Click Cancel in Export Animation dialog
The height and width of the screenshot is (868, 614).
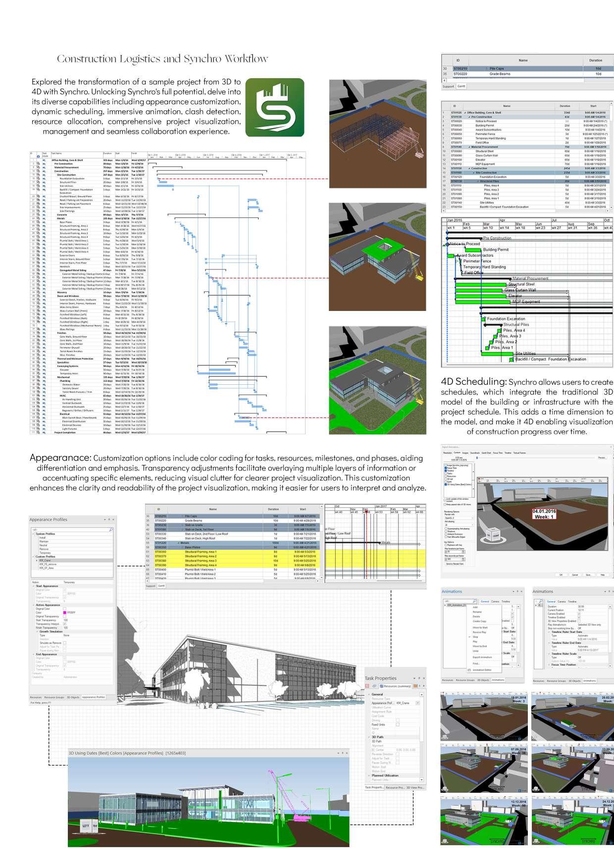[575, 575]
